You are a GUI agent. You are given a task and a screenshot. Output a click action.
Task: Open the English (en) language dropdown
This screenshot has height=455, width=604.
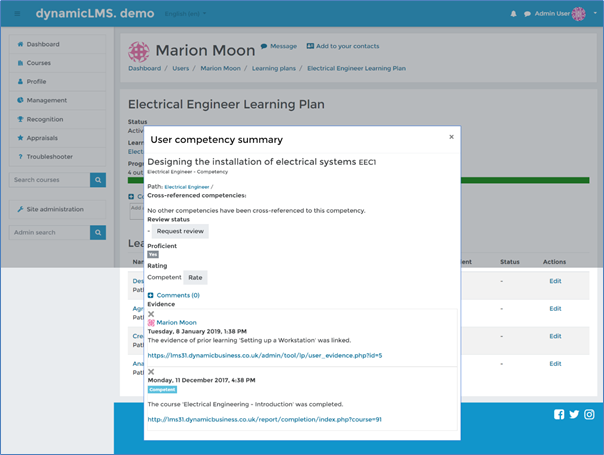(185, 14)
